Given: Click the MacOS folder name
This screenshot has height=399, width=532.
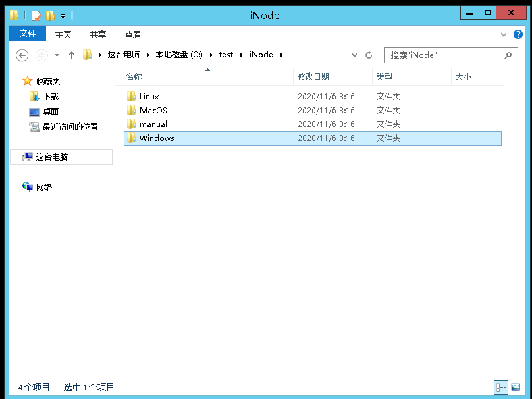Looking at the screenshot, I should coord(153,111).
